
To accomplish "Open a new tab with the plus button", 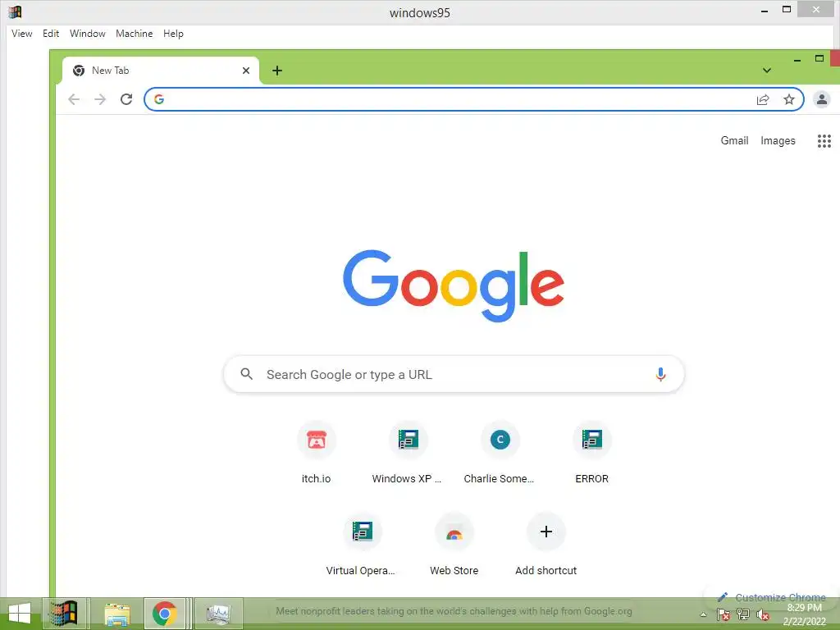I will pyautogui.click(x=277, y=71).
